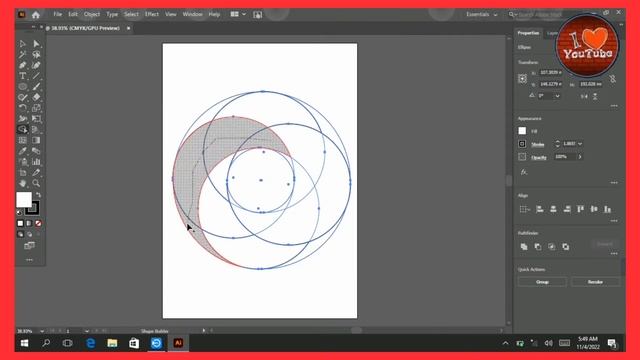The width and height of the screenshot is (640, 360).
Task: Set paint mode to None
Action: [x=38, y=223]
